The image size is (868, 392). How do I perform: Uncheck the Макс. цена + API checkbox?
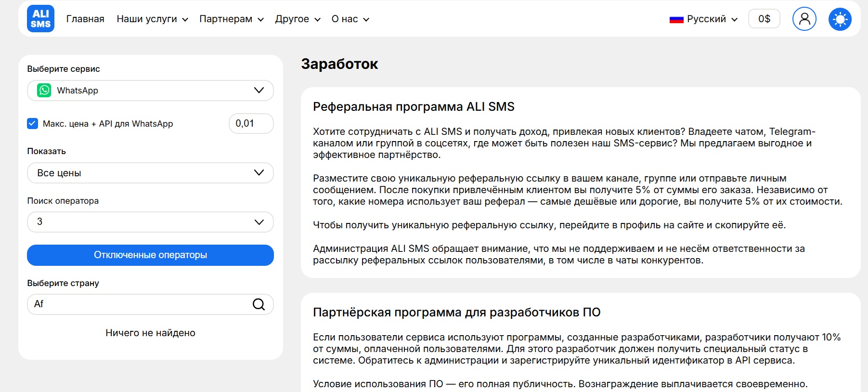tap(32, 124)
